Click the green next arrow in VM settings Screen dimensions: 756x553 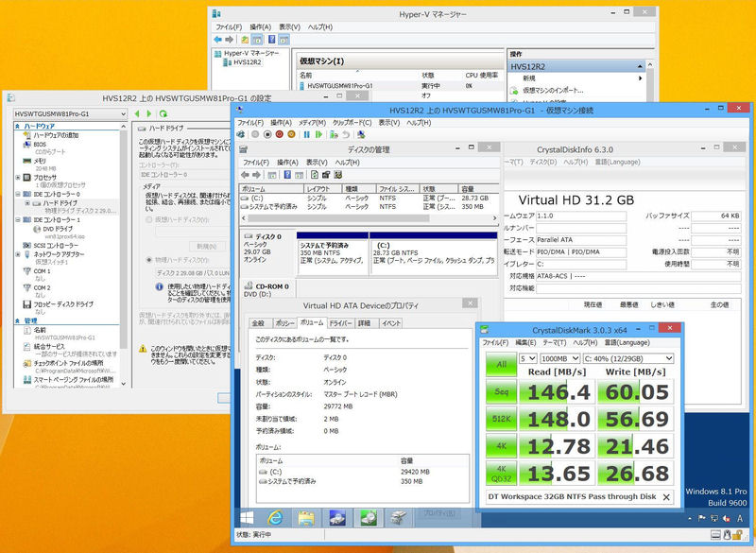click(149, 113)
